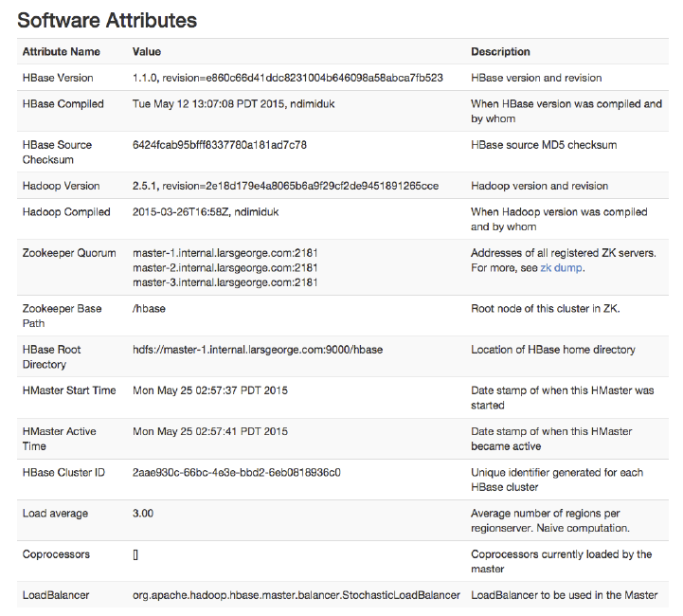The width and height of the screenshot is (683, 616).
Task: Open the zk dump link
Action: coord(561,268)
